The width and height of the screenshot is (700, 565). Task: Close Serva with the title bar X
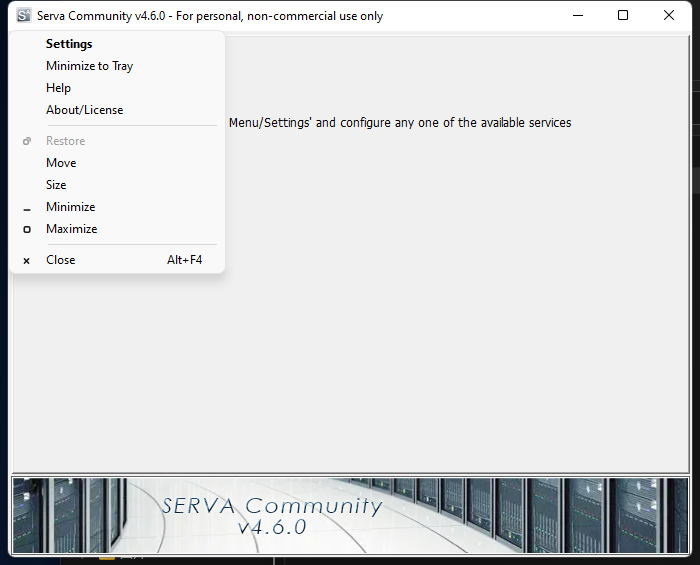pyautogui.click(x=669, y=16)
